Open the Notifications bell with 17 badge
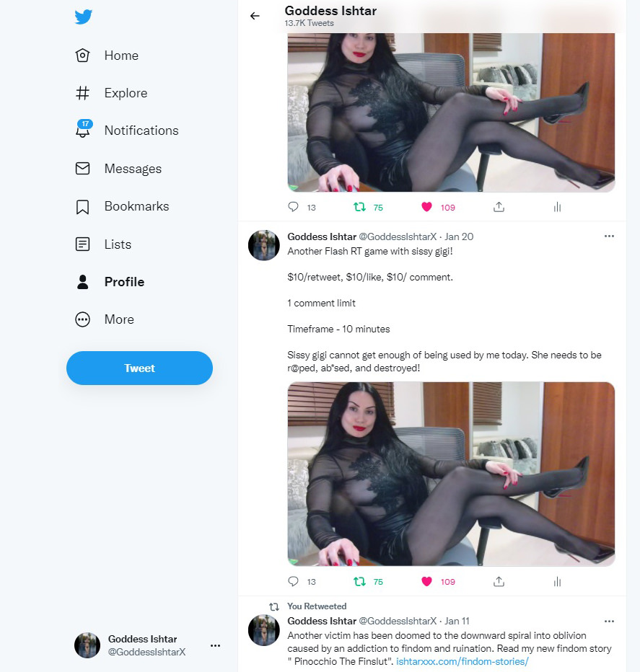 83,130
